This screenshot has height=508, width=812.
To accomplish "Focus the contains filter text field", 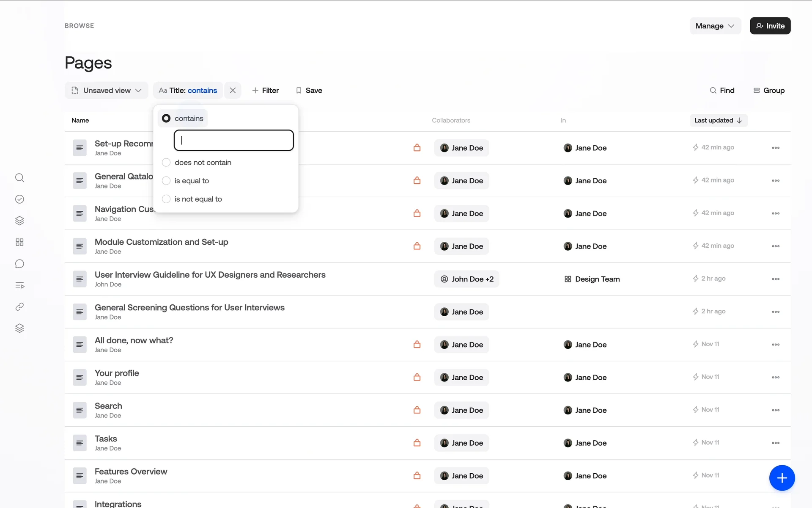I will click(234, 141).
